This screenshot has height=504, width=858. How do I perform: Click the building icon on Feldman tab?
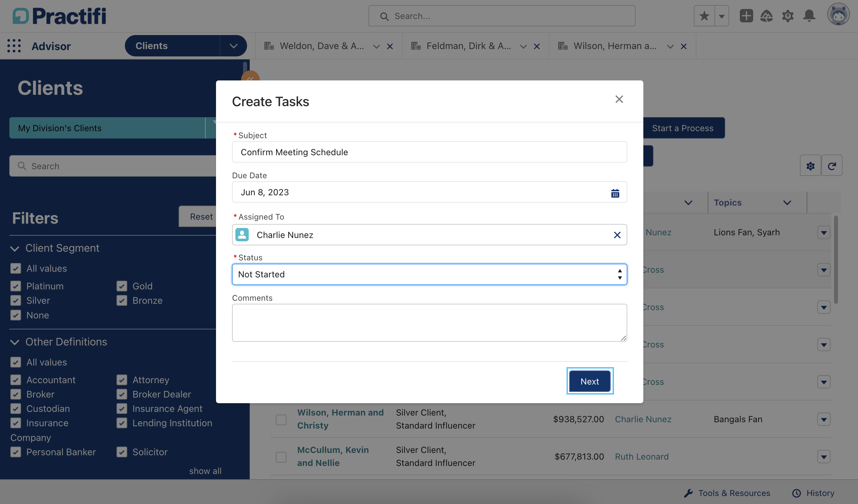[416, 46]
